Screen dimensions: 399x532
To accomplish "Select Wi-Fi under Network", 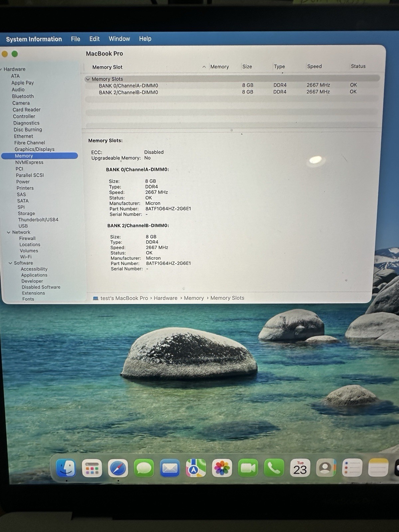I will [x=26, y=257].
